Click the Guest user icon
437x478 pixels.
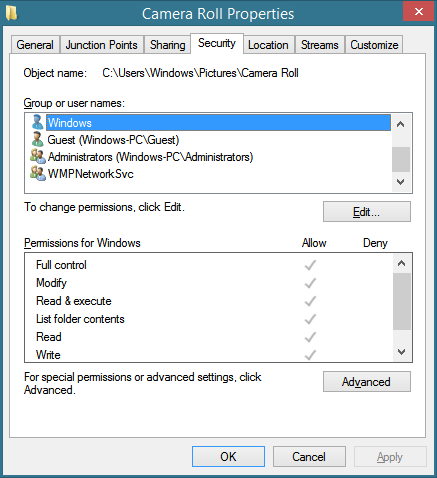[37, 139]
